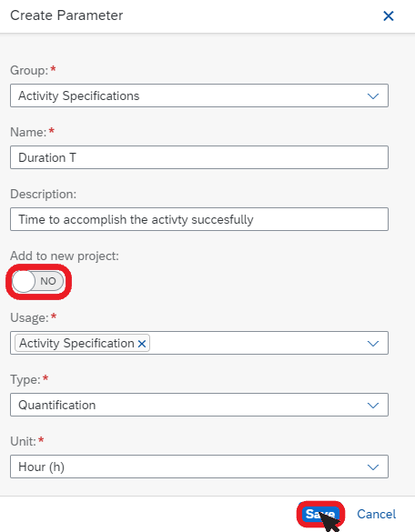415x532 pixels.
Task: Click into the Description text field
Action: point(199,219)
